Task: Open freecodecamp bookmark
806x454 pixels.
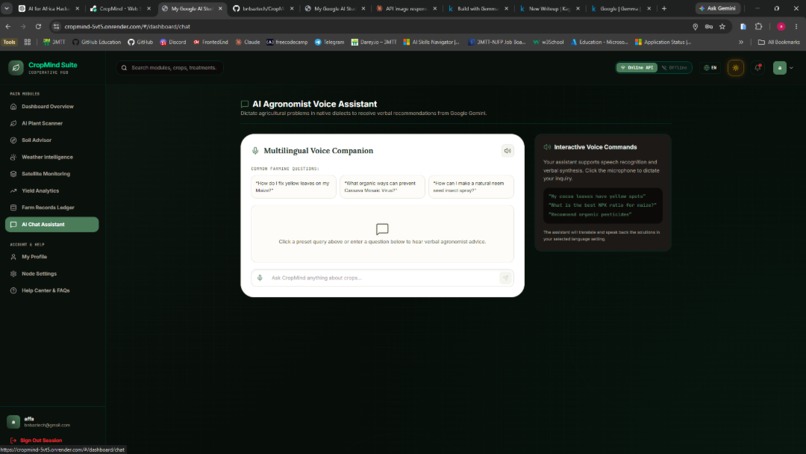Action: 287,42
